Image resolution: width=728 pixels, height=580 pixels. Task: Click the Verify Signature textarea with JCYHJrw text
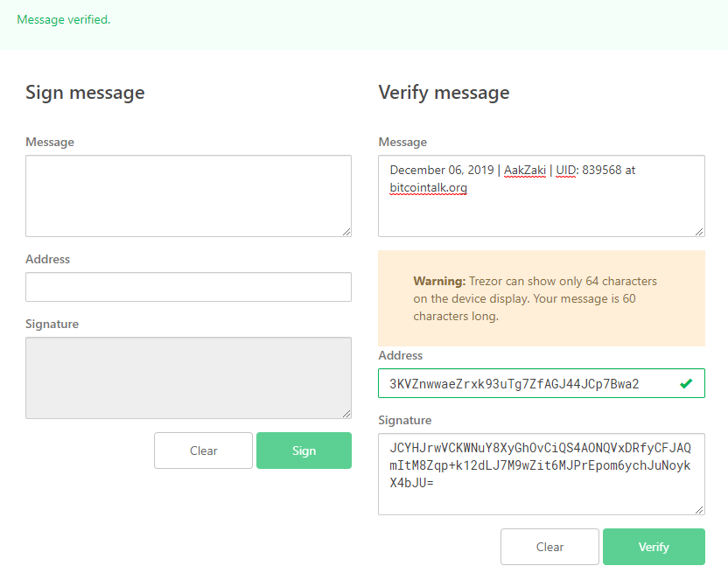(x=542, y=474)
